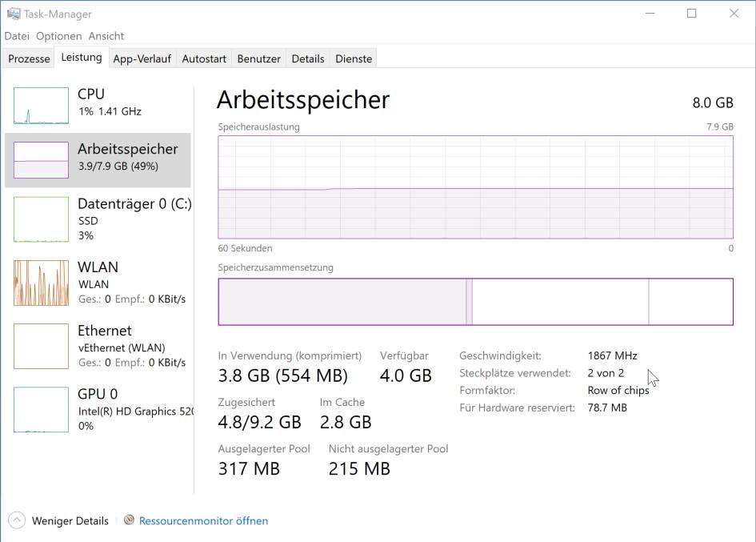Click the Task-Manager app icon in title bar
Image resolution: width=756 pixels, height=542 pixels.
[x=13, y=14]
